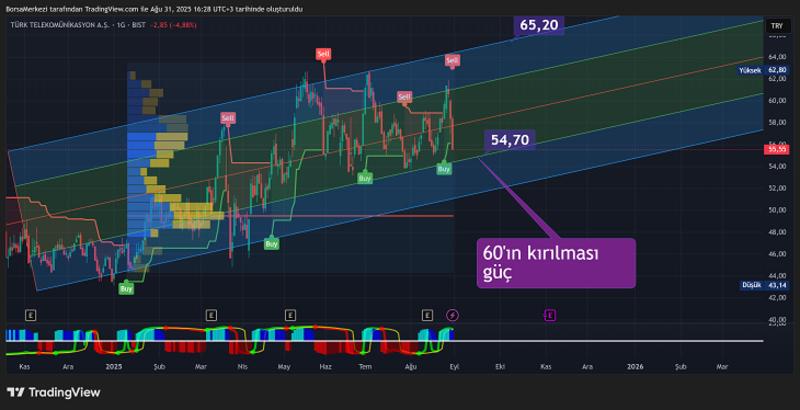Click the latest Buy signal in late Ağu
800x410 pixels.
tap(444, 168)
